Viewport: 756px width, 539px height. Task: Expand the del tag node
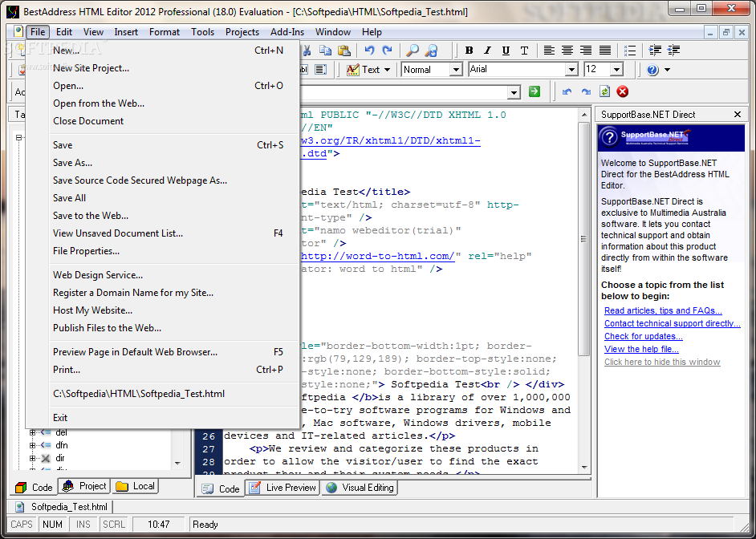(32, 432)
